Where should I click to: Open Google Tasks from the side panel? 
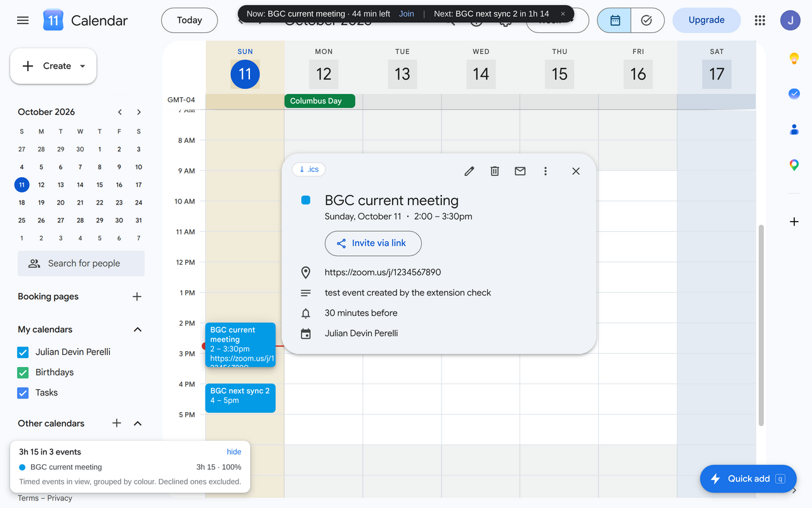click(x=794, y=93)
